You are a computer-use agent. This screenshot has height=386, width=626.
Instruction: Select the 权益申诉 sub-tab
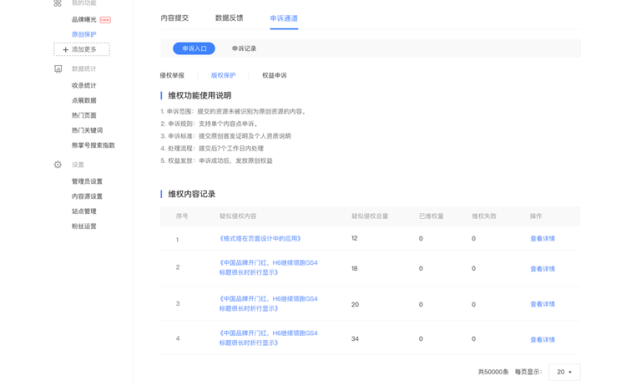pos(274,75)
